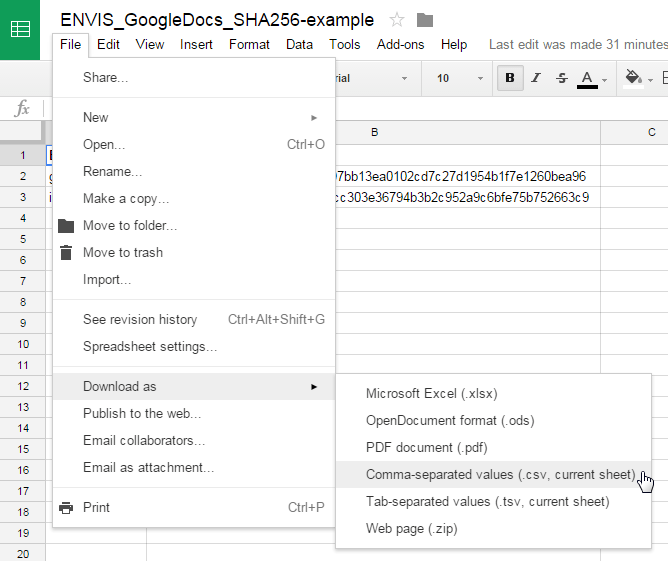Choose Share... in File menu
The height and width of the screenshot is (561, 668).
tap(194, 78)
